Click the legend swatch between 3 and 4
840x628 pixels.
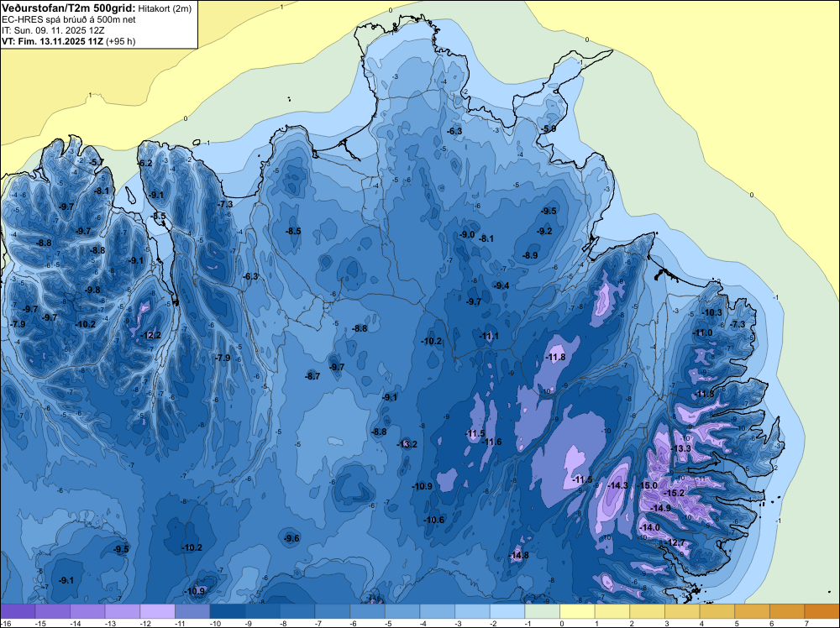click(x=682, y=611)
